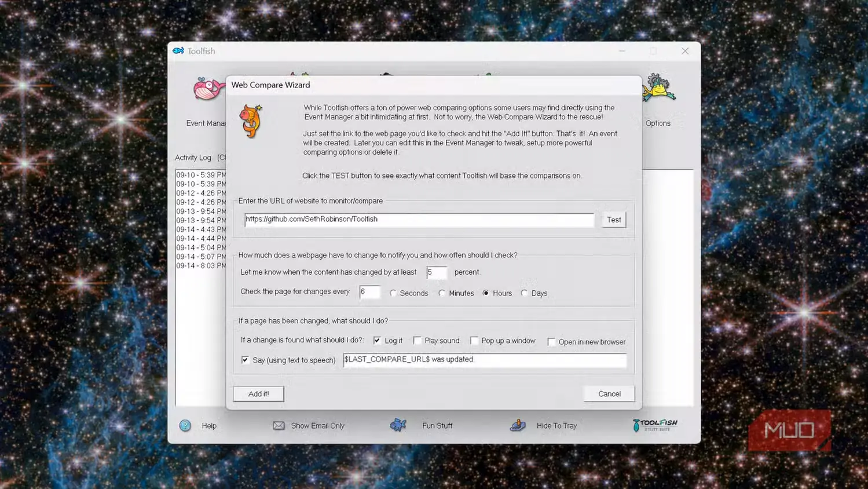Select the 09-13 - 9:54 PM first log entry
Viewport: 868px width, 489px height.
click(x=201, y=211)
